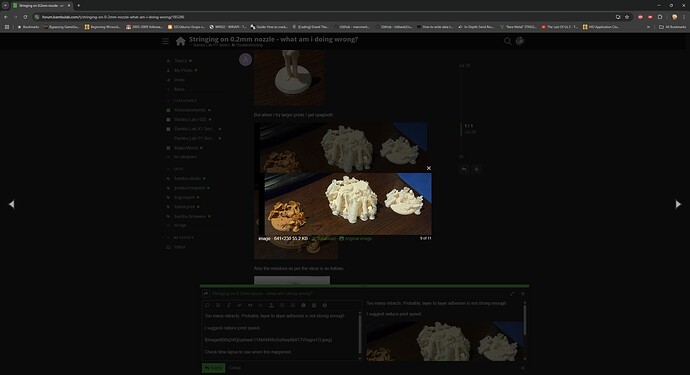Image resolution: width=690 pixels, height=375 pixels.
Task: Open the Chrome profile avatar
Action: (674, 17)
